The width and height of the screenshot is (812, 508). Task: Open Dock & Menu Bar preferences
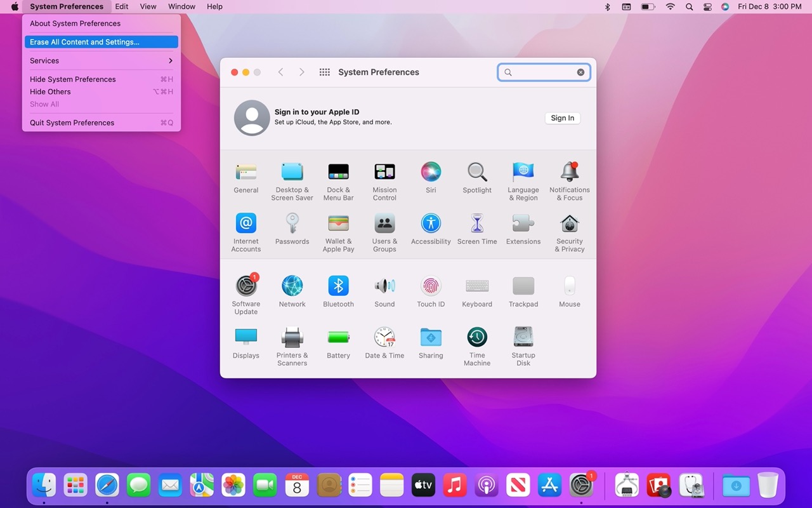tap(338, 181)
